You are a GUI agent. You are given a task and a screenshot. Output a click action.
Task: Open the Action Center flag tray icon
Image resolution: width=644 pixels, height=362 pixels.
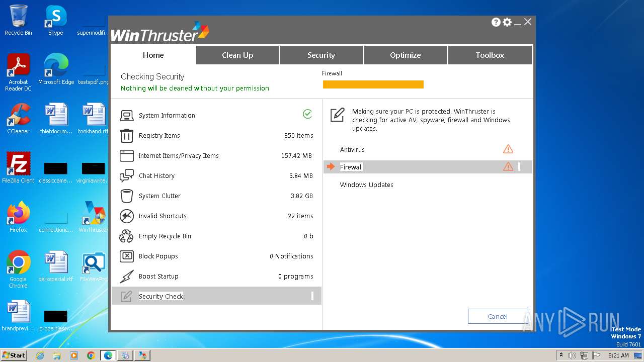pos(596,355)
